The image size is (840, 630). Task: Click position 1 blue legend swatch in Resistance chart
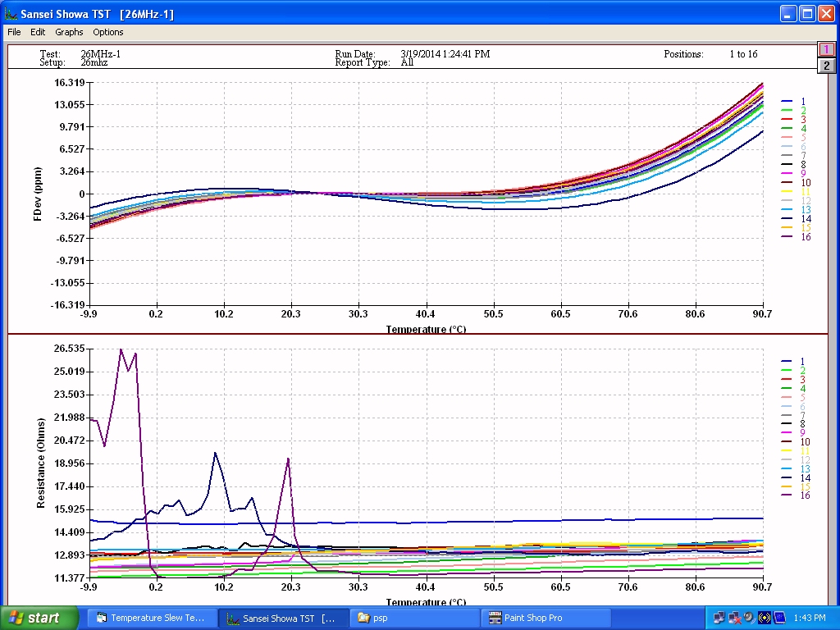click(x=787, y=362)
